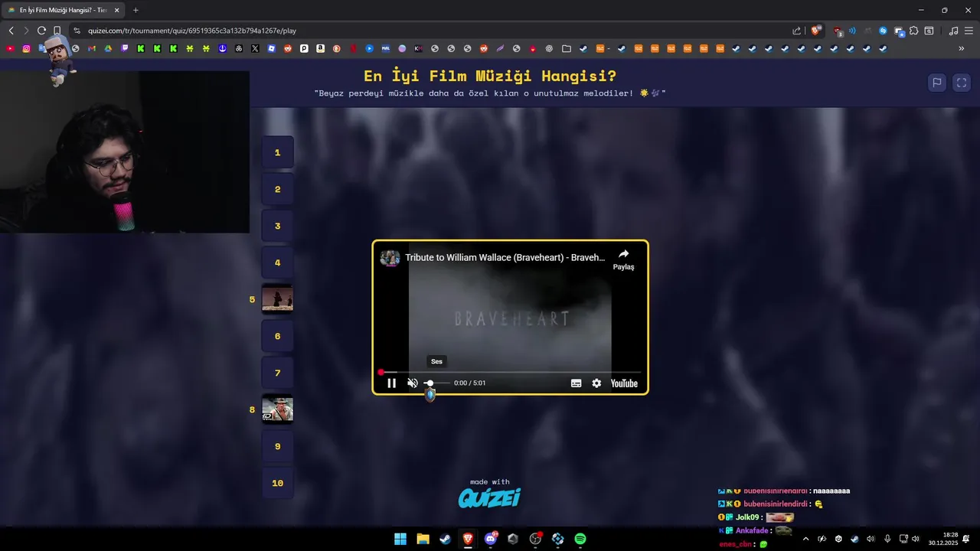Screen dimensions: 980x551
Task: Select rank slot 10
Action: (277, 483)
